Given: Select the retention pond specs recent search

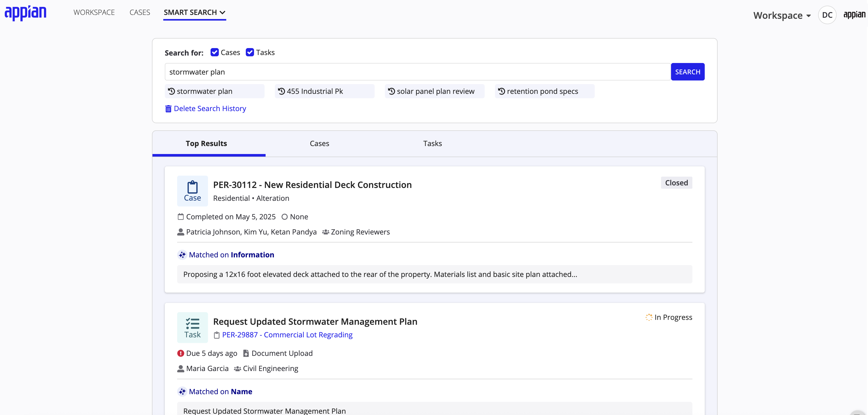Looking at the screenshot, I should (545, 91).
